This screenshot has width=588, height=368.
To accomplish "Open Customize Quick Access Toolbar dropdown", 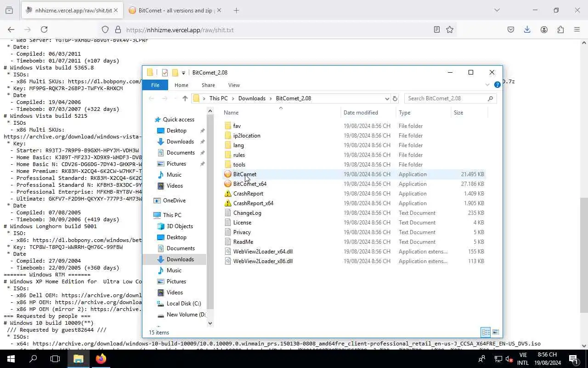I will click(183, 73).
